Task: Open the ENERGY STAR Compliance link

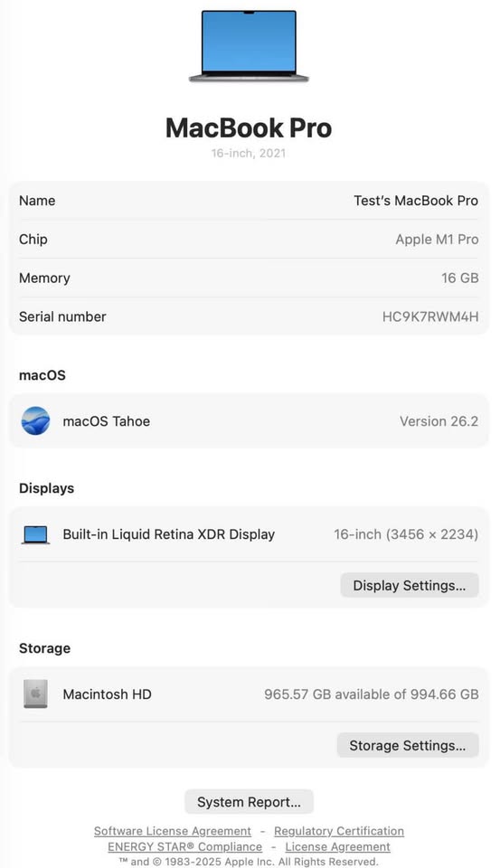Action: point(185,846)
